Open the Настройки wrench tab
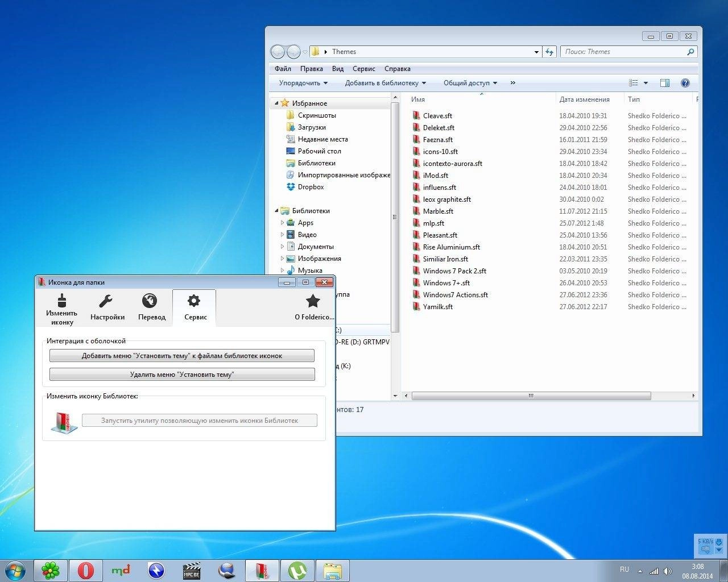This screenshot has width=728, height=582. click(107, 309)
